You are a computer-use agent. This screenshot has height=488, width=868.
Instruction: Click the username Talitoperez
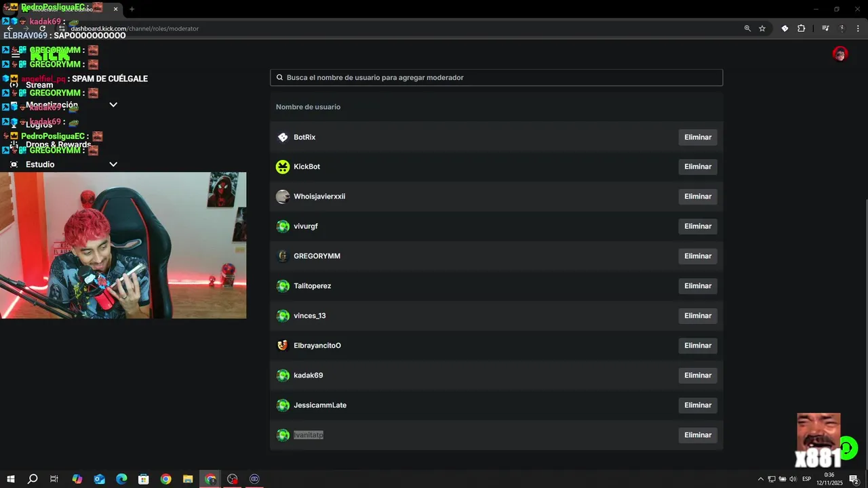(x=313, y=286)
